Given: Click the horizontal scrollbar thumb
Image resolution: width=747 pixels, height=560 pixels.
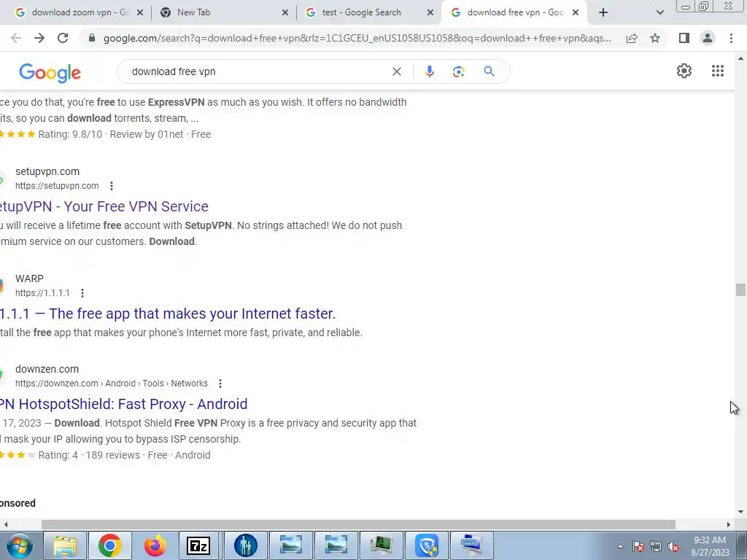Looking at the screenshot, I should (x=358, y=524).
